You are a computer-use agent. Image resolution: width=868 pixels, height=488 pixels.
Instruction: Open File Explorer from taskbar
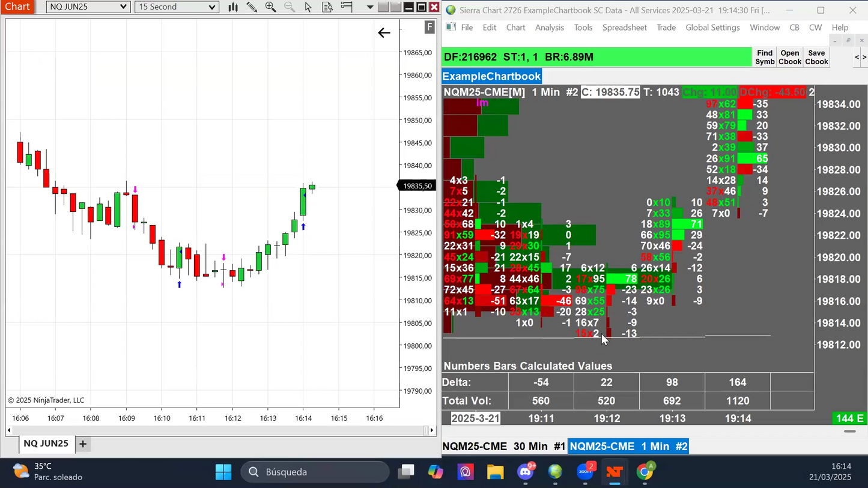point(495,472)
